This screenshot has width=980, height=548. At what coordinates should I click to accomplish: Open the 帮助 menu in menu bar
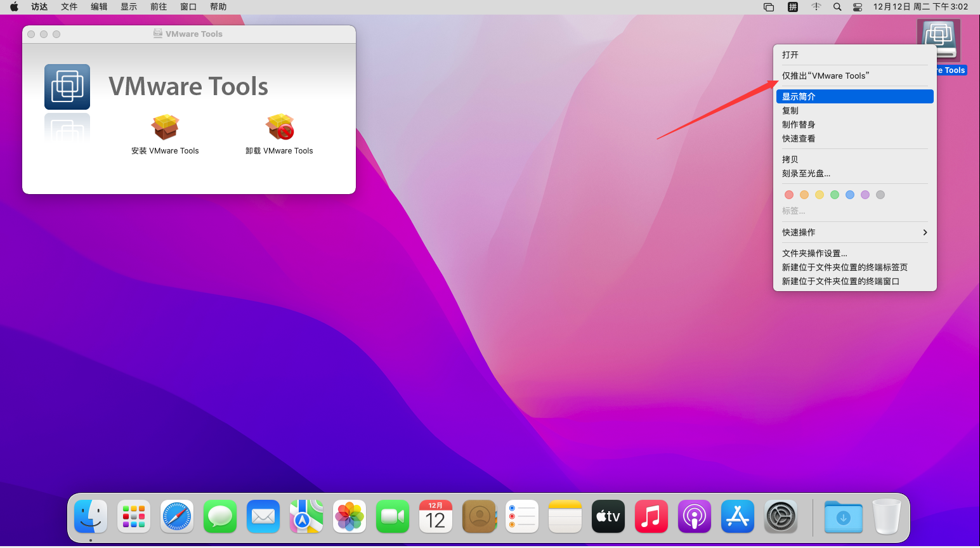point(218,7)
